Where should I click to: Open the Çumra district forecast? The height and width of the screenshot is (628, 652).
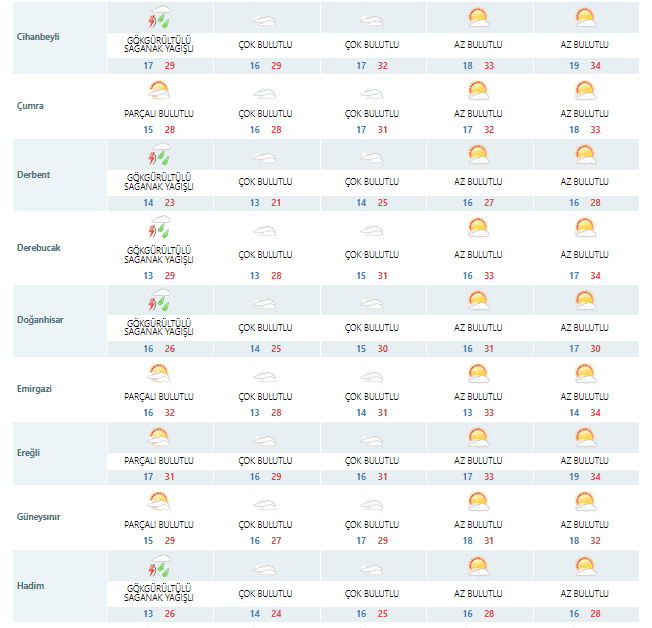coord(31,105)
